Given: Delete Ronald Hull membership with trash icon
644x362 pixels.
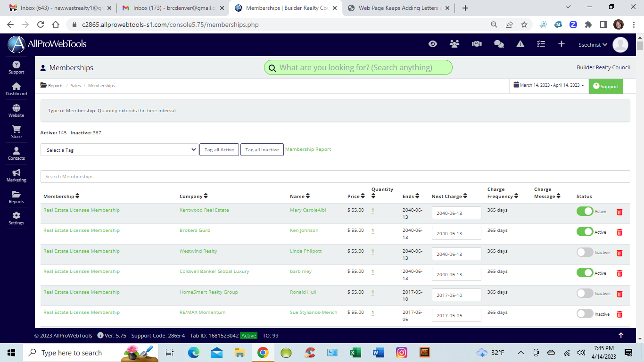Looking at the screenshot, I should (x=619, y=294).
